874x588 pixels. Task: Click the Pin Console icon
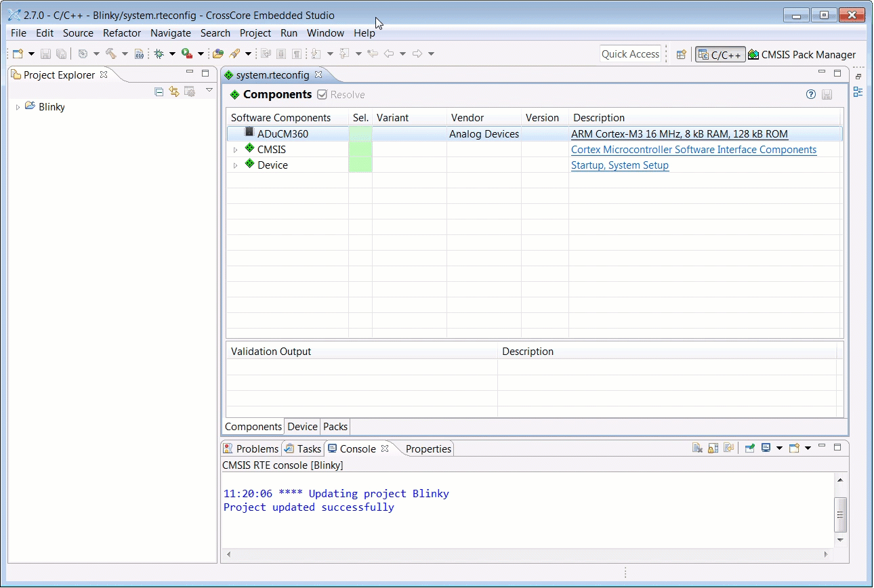(x=750, y=448)
